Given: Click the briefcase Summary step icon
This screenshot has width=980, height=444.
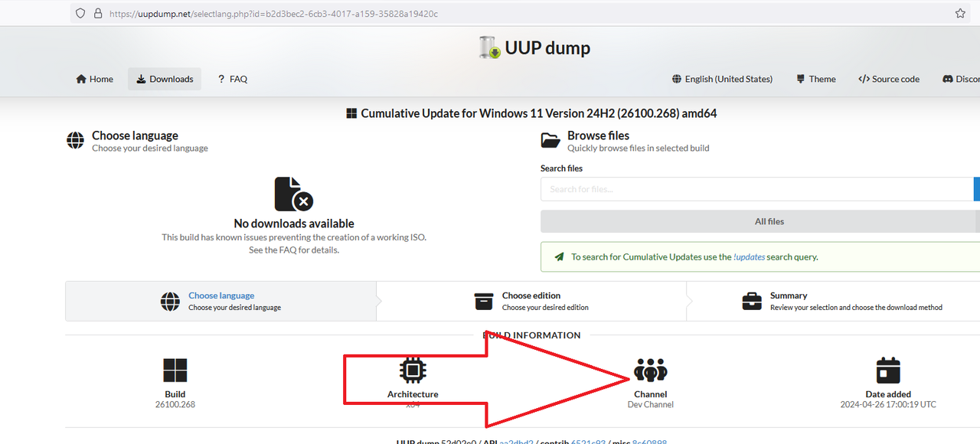Looking at the screenshot, I should coord(752,301).
